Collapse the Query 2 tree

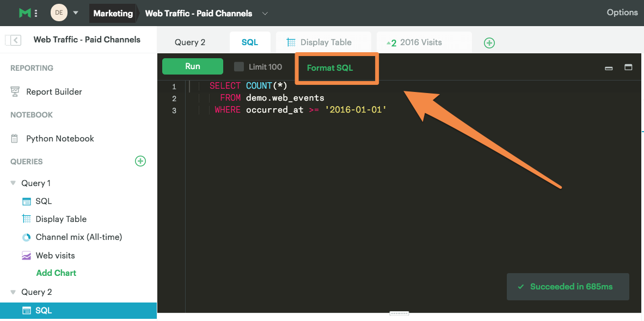(13, 292)
